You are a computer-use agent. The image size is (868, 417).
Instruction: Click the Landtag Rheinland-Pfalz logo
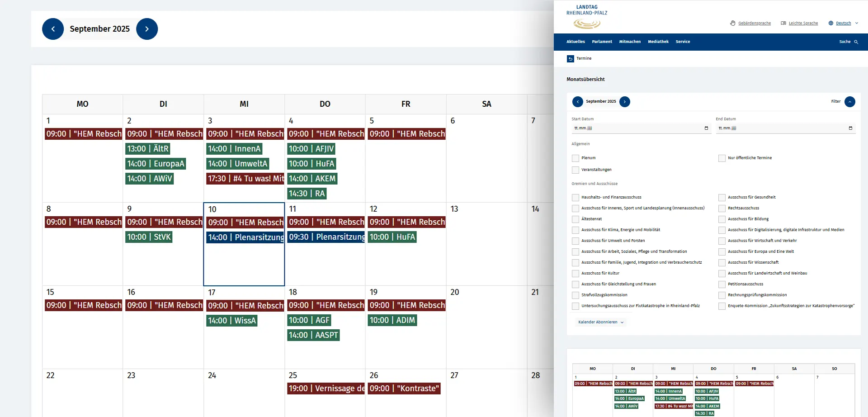[587, 17]
